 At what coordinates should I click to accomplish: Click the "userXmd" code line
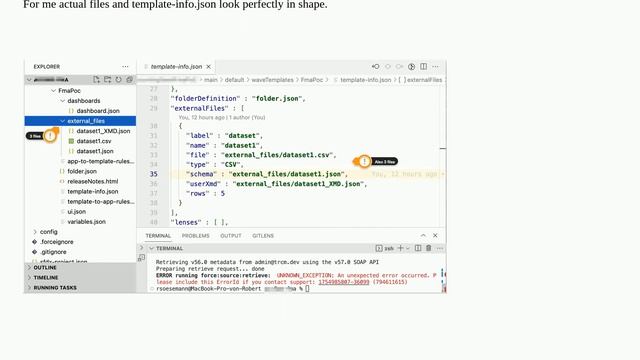pos(276,184)
